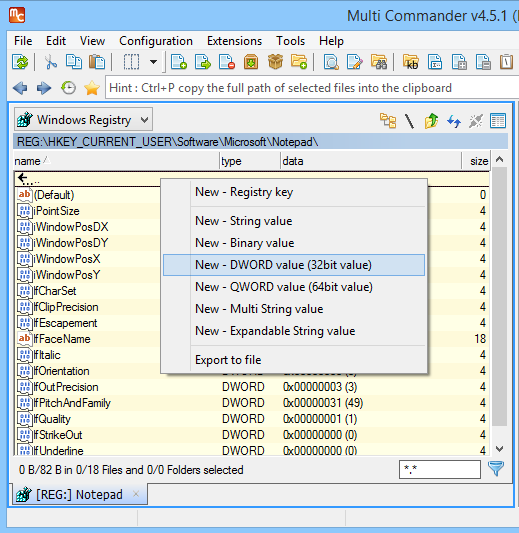
Task: Click the pack archive box icon
Action: coord(251,62)
